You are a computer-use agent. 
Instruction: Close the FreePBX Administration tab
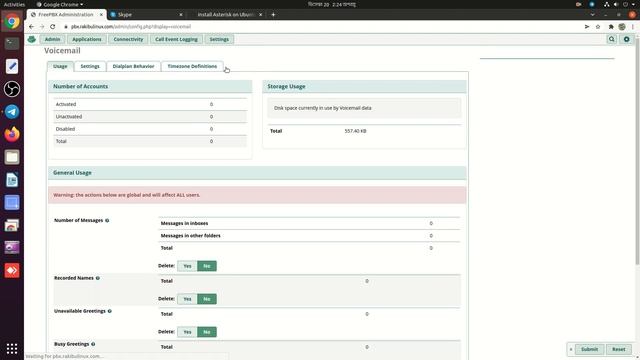click(101, 14)
